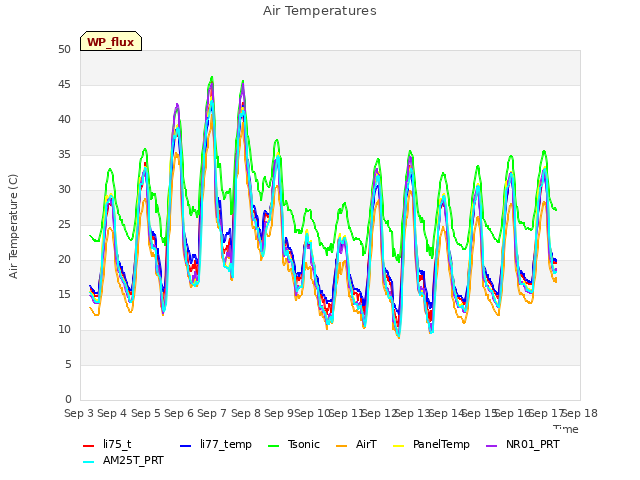640x480 pixels.
Task: Click the 25 y-axis tick label
Action: (x=64, y=225)
